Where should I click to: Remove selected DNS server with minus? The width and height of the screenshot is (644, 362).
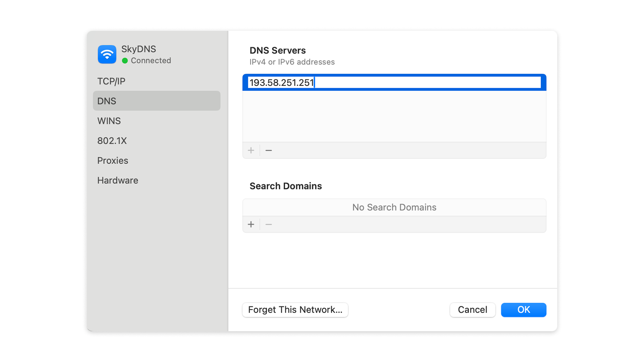click(x=269, y=150)
